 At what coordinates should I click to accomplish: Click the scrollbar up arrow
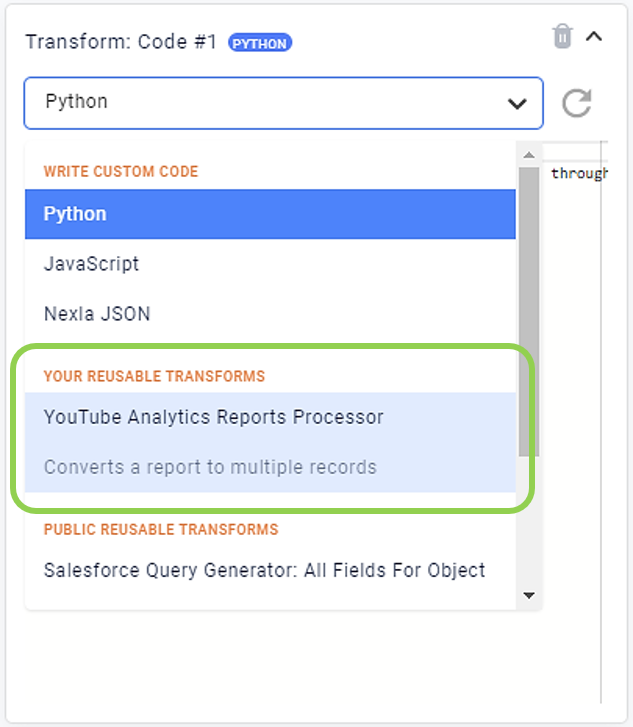(529, 155)
